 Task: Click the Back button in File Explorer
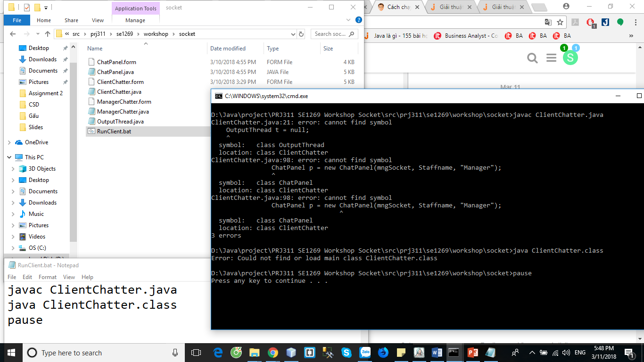click(x=12, y=33)
